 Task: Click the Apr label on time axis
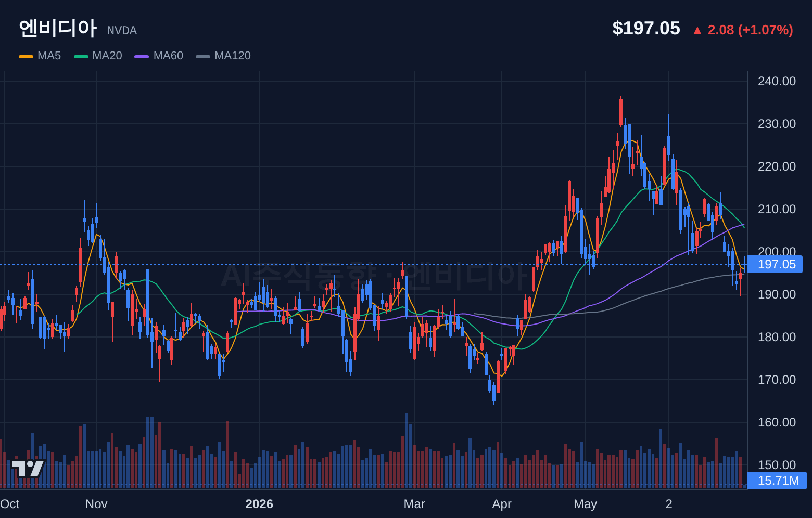pyautogui.click(x=502, y=504)
